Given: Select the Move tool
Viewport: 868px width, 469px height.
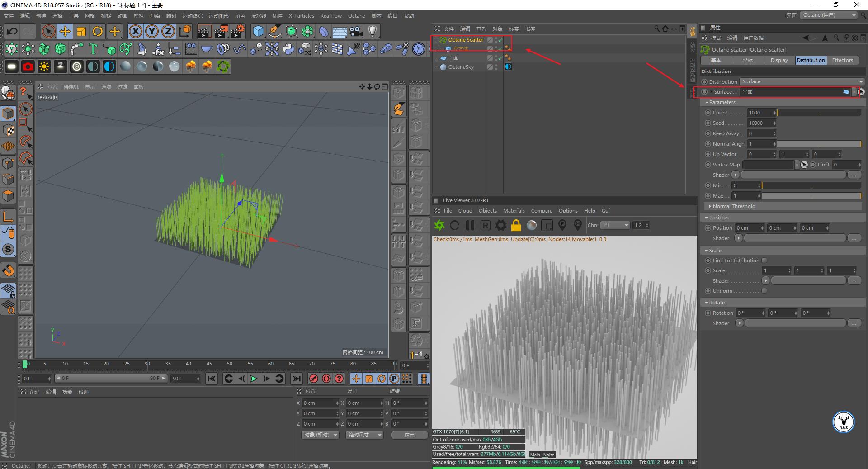Looking at the screenshot, I should point(65,31).
